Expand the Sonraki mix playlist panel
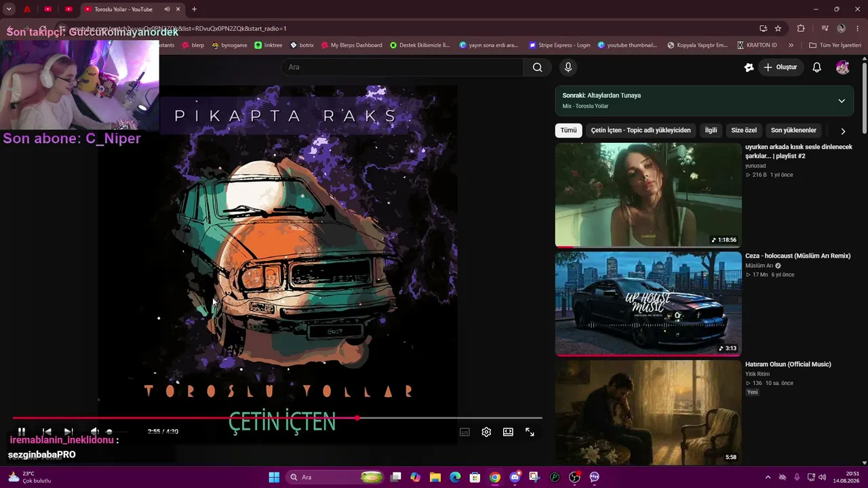The width and height of the screenshot is (868, 488). [842, 101]
